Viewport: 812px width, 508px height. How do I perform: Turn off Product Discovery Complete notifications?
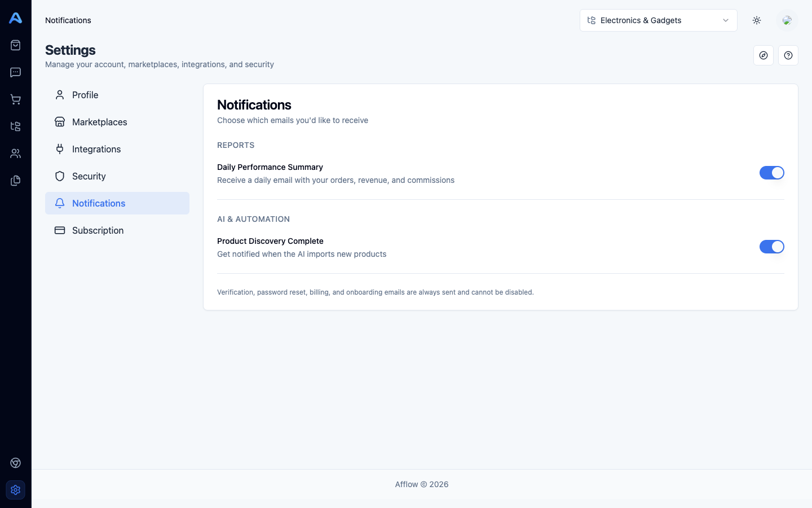tap(772, 247)
